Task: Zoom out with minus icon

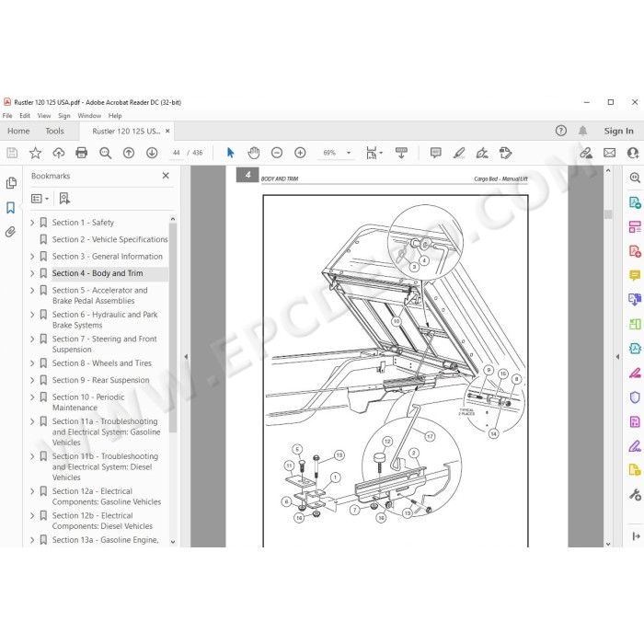Action: tap(277, 153)
